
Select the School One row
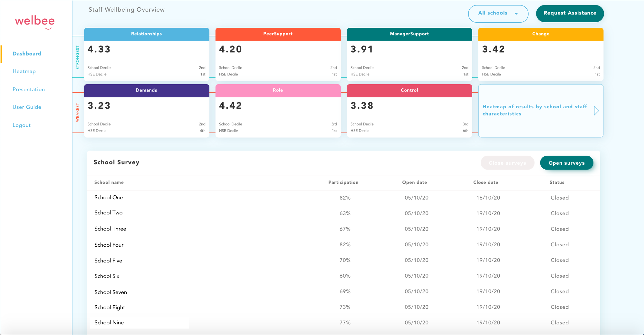[x=109, y=198]
